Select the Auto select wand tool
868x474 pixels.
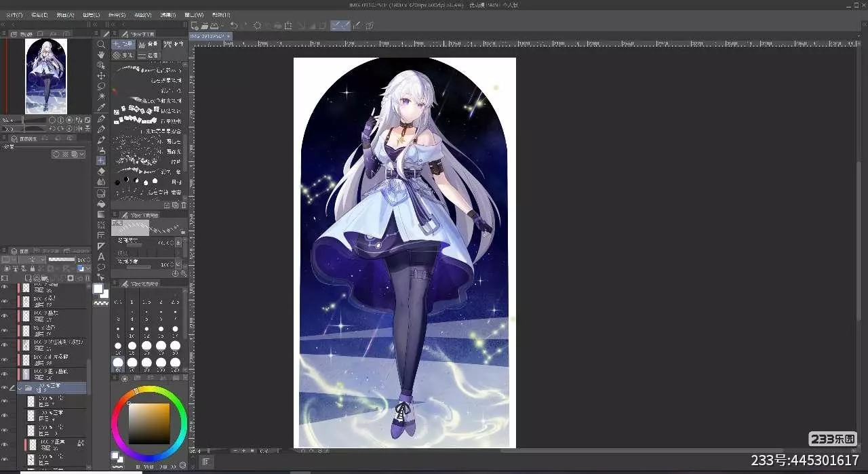tap(101, 96)
